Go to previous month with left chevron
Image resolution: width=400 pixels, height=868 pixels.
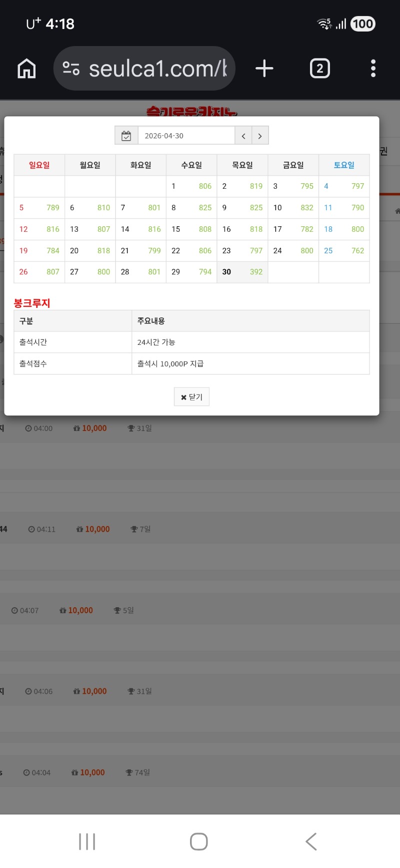[243, 136]
